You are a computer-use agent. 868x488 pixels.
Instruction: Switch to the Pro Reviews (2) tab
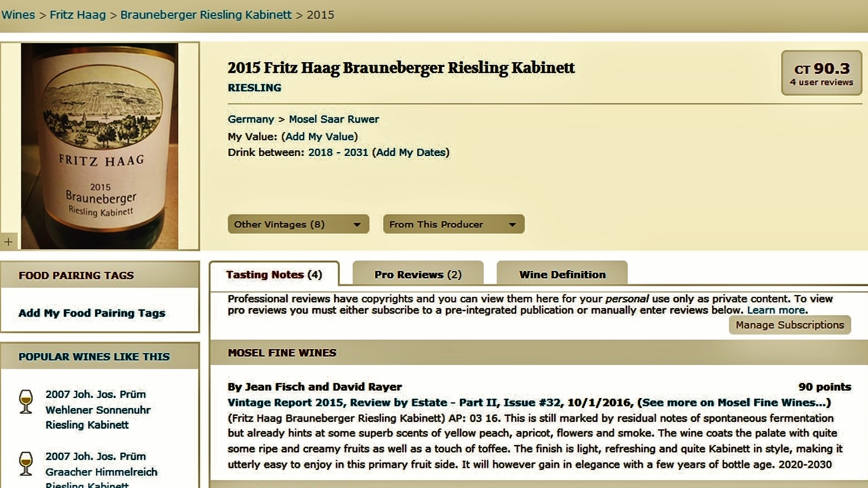(418, 274)
